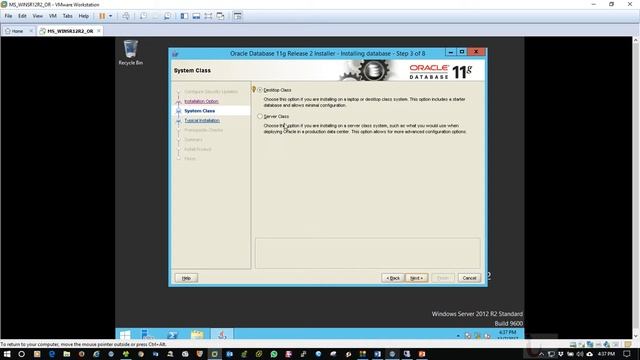This screenshot has width=640, height=360.
Task: Open the Typical Installation step link
Action: tap(202, 120)
